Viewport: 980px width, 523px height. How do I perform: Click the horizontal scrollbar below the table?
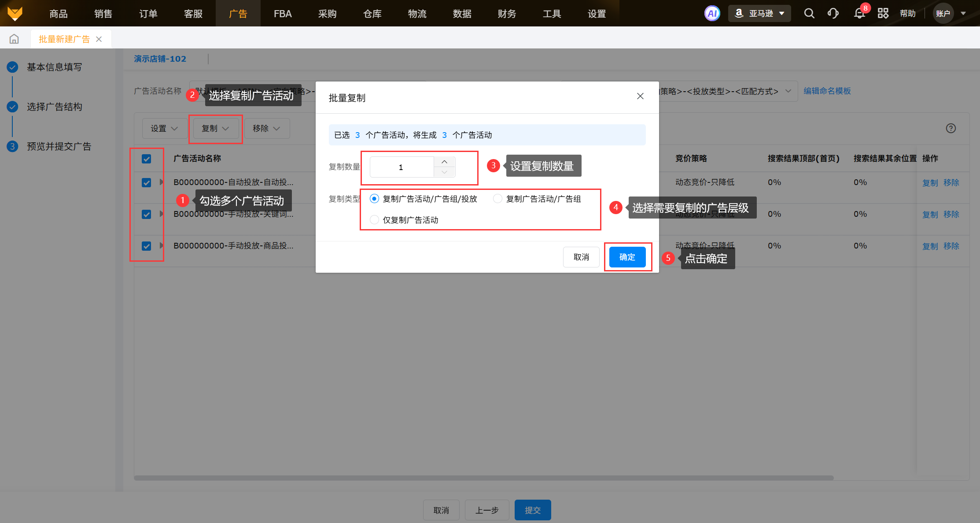[483, 478]
